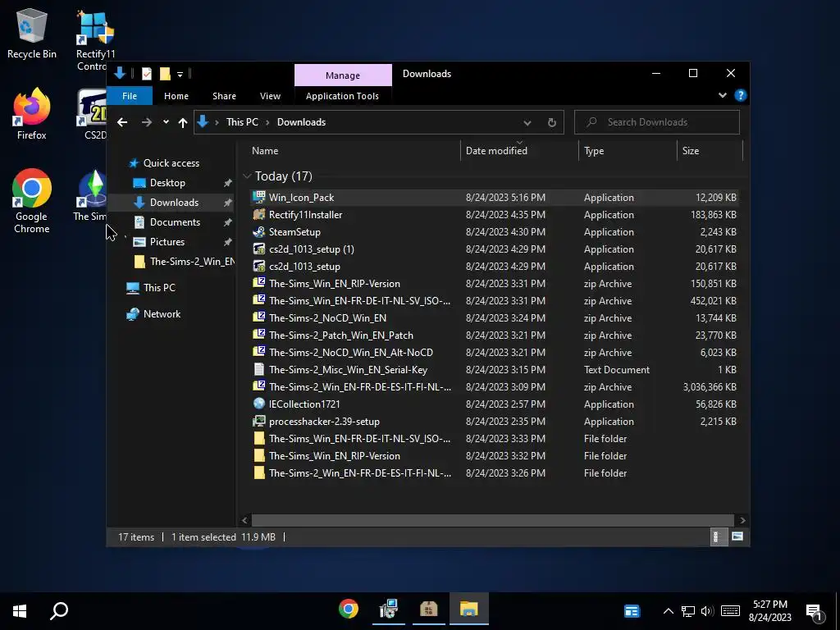840x630 pixels.
Task: Click the horizontal scrollbar in file list
Action: pyautogui.click(x=492, y=520)
